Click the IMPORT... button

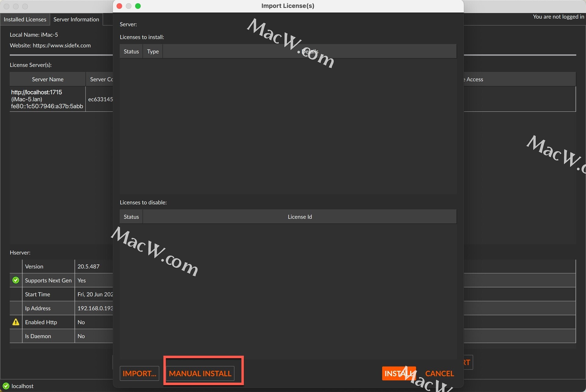[139, 373]
